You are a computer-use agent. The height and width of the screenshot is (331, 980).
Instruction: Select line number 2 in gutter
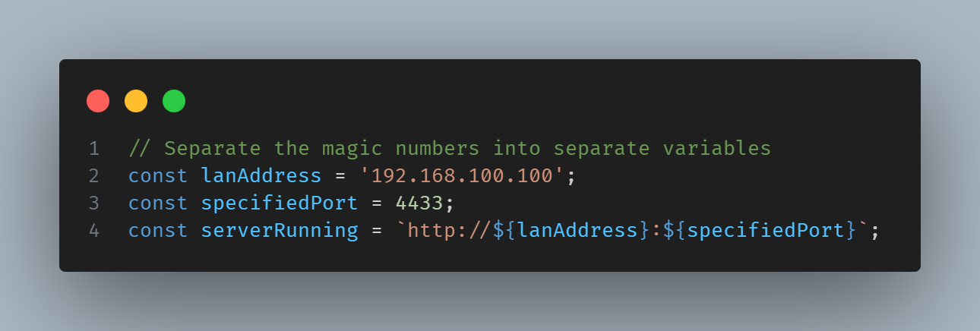(94, 175)
